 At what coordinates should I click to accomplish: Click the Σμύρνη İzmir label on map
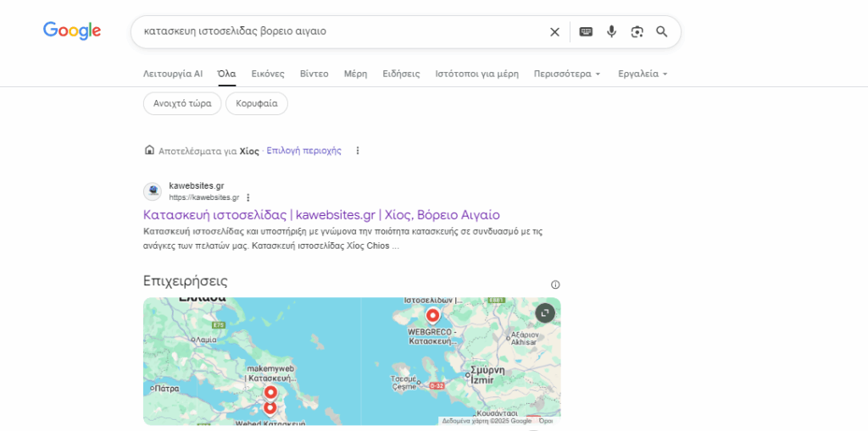tap(489, 374)
